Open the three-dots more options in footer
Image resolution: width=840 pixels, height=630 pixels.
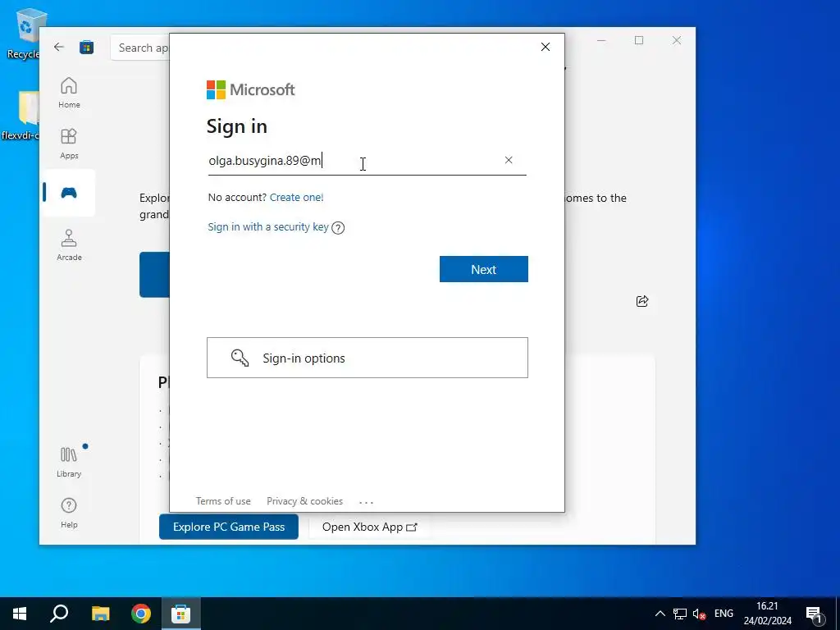(367, 502)
